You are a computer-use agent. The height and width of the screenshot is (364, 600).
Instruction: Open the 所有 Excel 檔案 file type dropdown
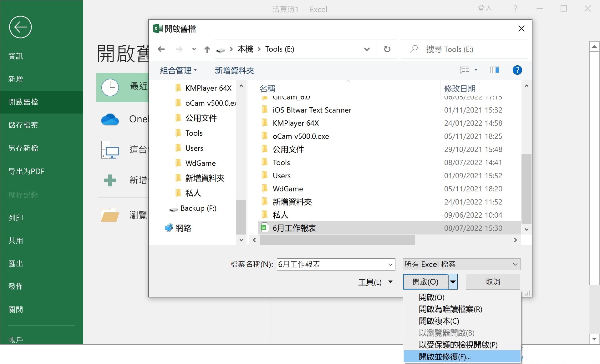461,264
